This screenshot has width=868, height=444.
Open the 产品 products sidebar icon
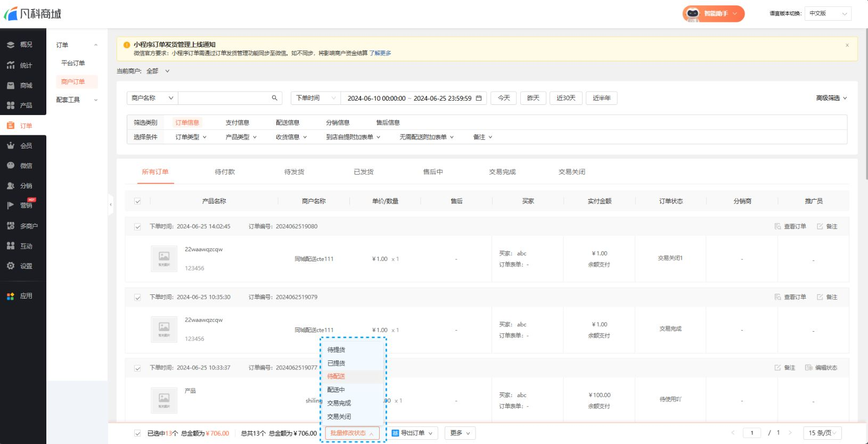[x=11, y=105]
